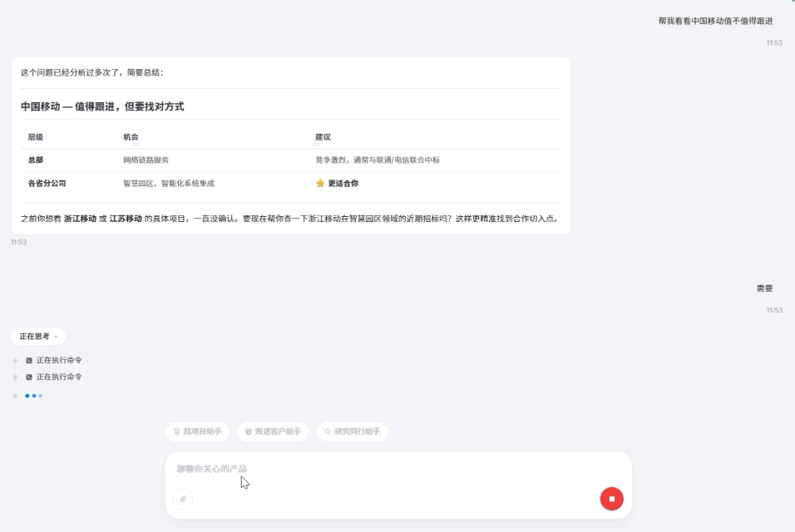
Task: Click the 建议 column header
Action: 323,137
